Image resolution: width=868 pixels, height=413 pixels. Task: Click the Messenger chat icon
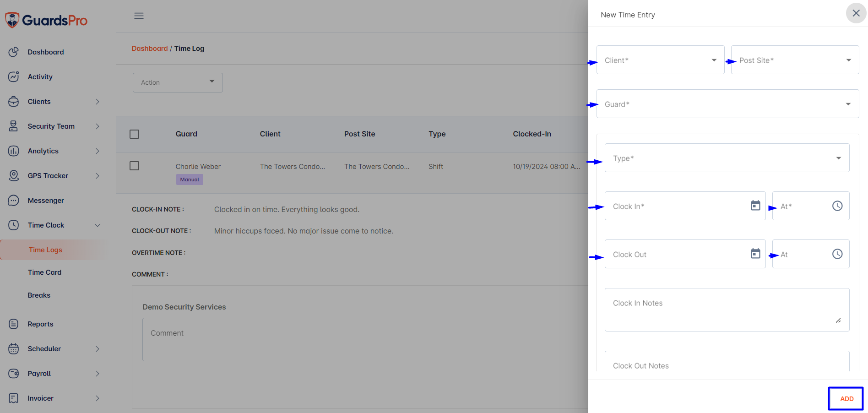(14, 201)
